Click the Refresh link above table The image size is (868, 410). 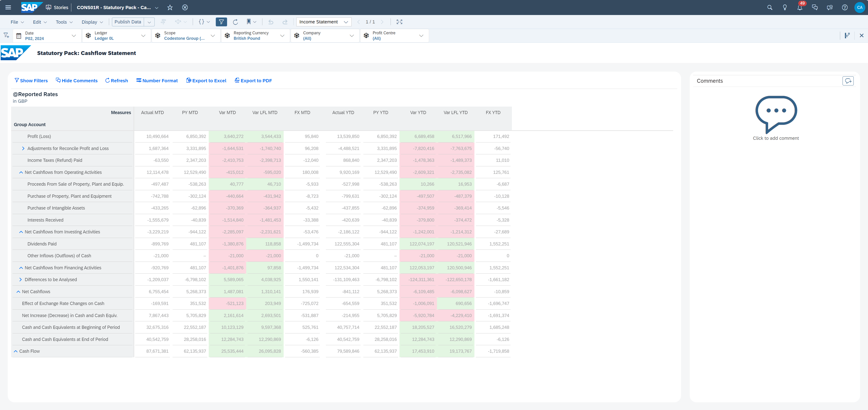pyautogui.click(x=117, y=81)
